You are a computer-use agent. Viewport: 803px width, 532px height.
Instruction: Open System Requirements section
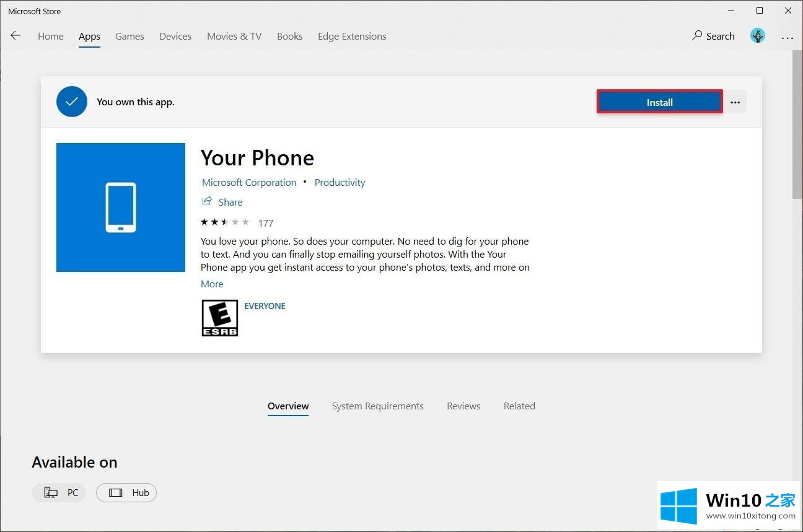[378, 406]
